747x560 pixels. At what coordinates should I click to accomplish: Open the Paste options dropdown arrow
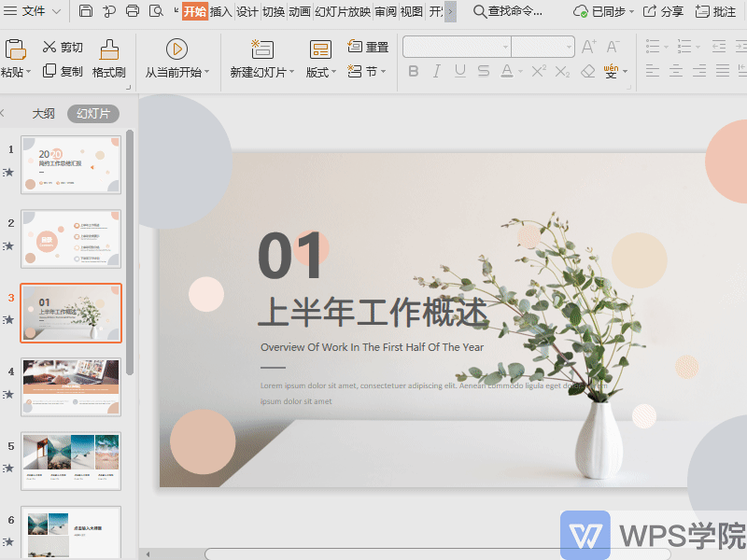coord(28,70)
